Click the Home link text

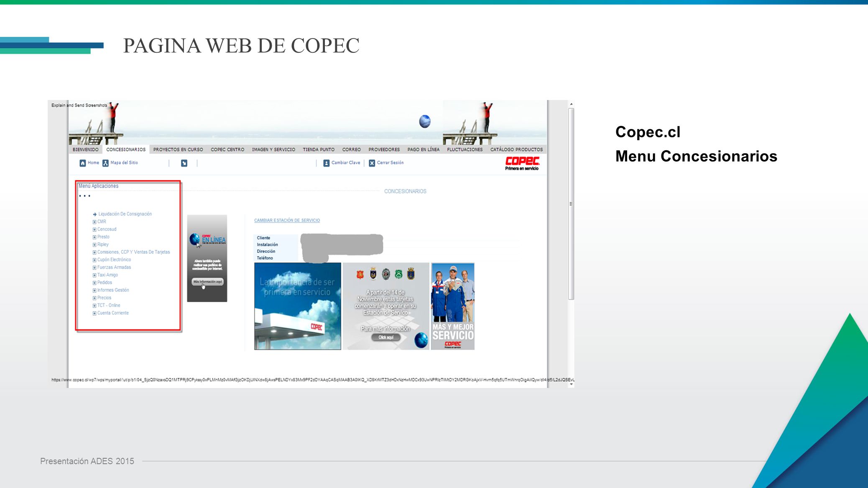93,163
